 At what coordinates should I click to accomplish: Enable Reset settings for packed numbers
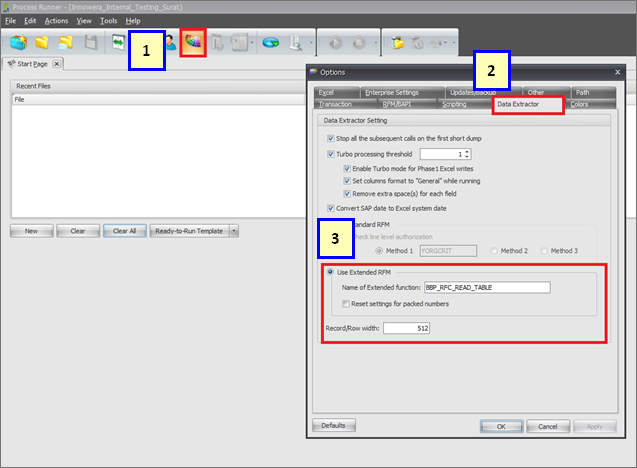(346, 303)
